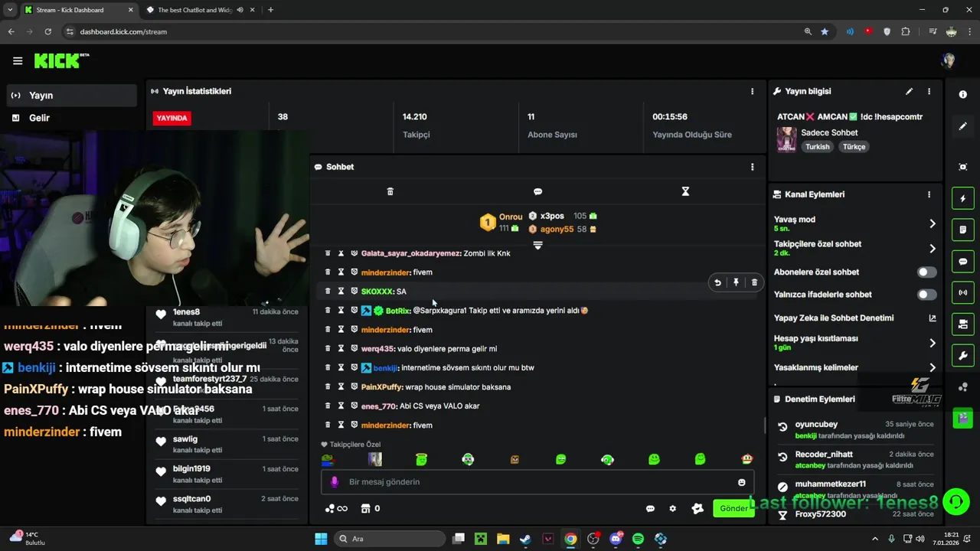Screen dimensions: 980x551
Task: Open the Yayın İstatistikleri three-dot menu
Action: pos(752,91)
